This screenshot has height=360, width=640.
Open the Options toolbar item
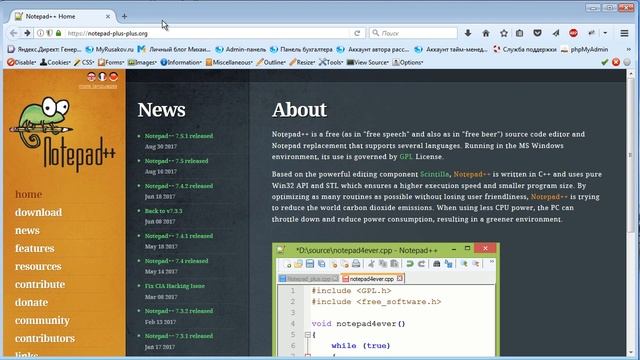pos(407,62)
